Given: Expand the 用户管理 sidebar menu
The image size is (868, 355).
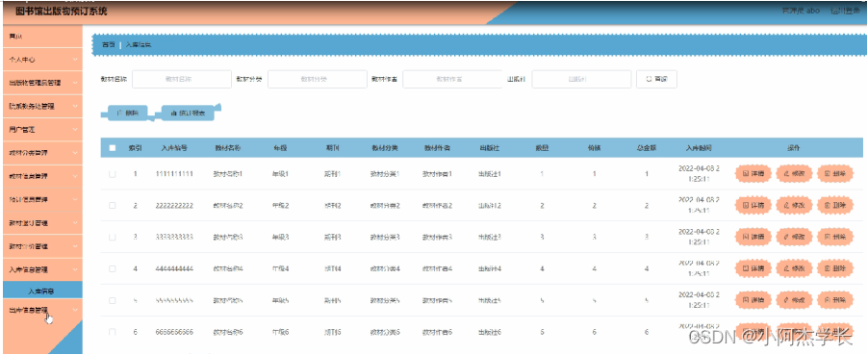Looking at the screenshot, I should (42, 129).
